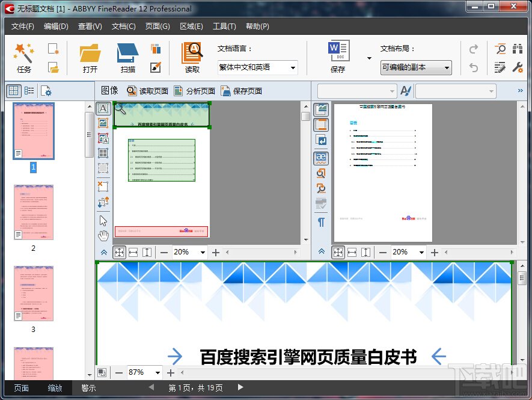Select the delete area tool

click(103, 186)
